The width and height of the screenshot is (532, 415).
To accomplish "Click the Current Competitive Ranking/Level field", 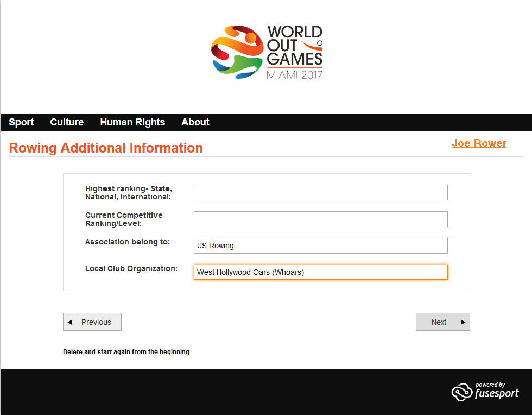I will point(320,219).
